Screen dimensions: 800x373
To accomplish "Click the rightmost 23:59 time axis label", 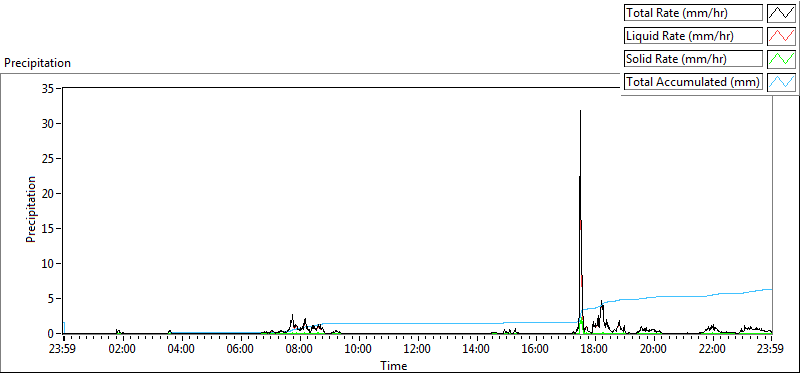I will (771, 350).
